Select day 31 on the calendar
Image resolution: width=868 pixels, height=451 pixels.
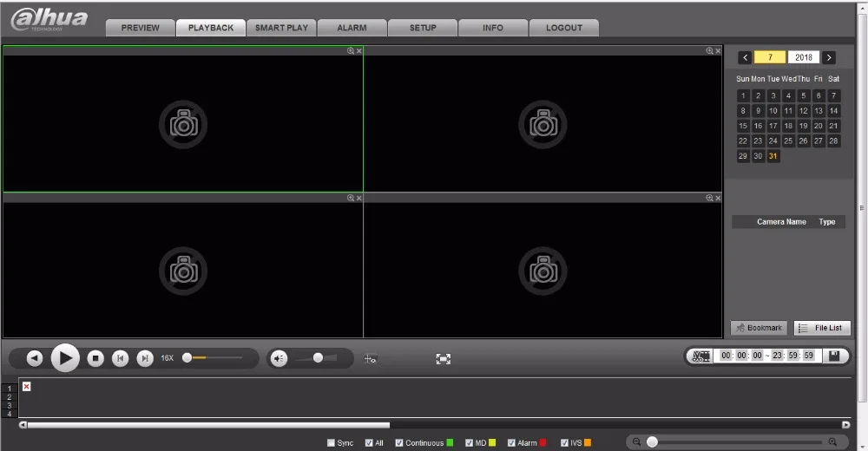point(773,156)
